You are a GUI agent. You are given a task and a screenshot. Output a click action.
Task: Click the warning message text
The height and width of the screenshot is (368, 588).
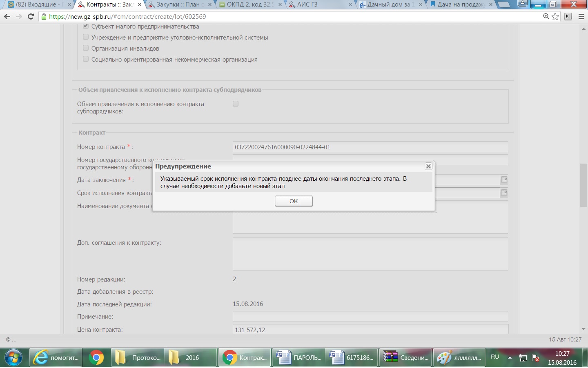[x=283, y=182]
